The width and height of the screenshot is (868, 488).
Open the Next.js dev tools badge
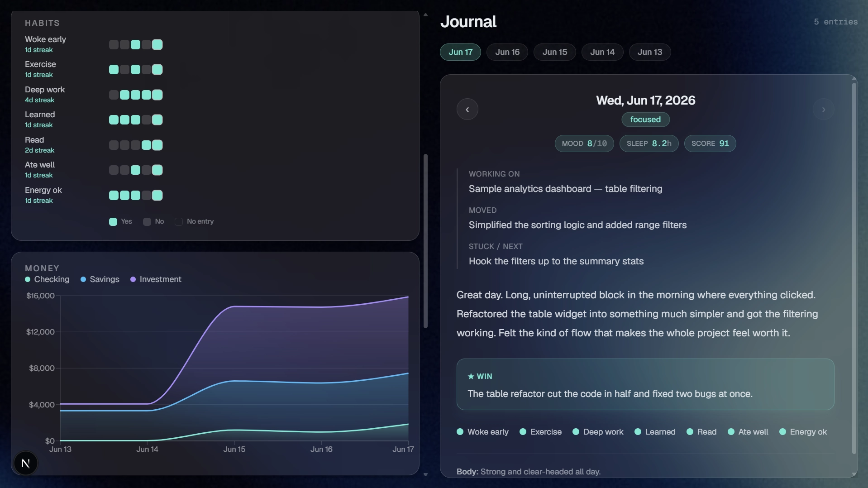click(26, 463)
